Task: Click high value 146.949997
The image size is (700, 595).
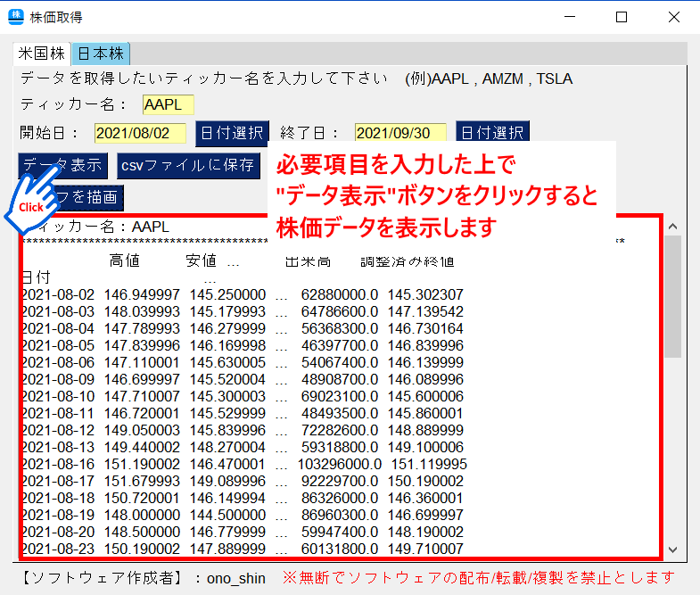Action: coord(142,294)
